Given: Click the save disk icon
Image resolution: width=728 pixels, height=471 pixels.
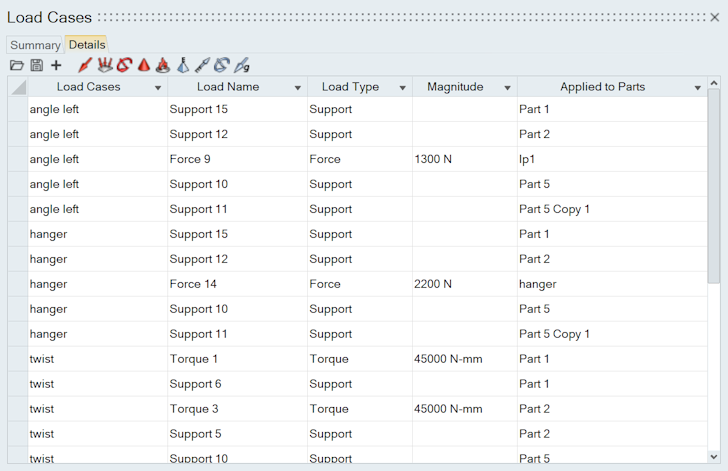Looking at the screenshot, I should tap(36, 65).
